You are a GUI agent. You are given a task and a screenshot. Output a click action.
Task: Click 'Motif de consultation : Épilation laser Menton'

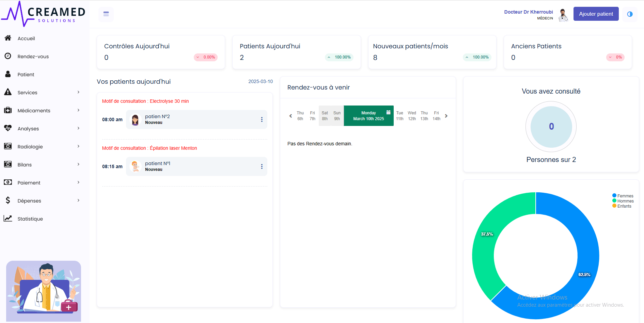point(150,148)
